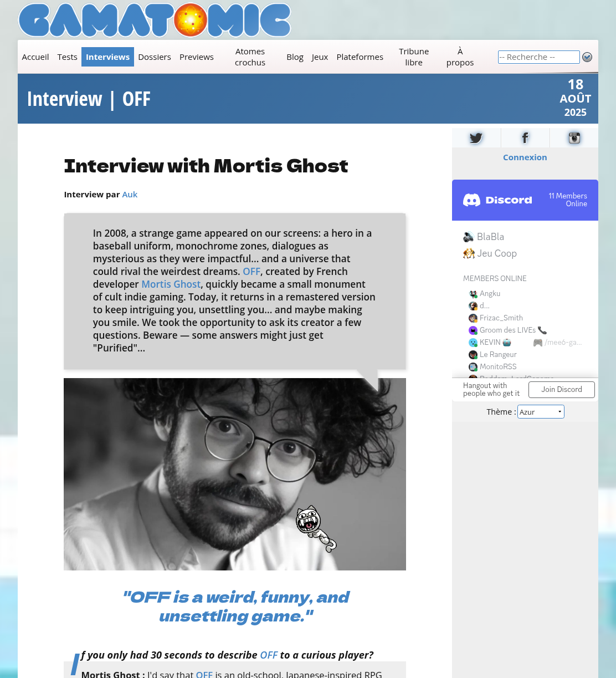Follow the Mortis Ghost link in intro
The image size is (616, 678).
click(x=171, y=284)
